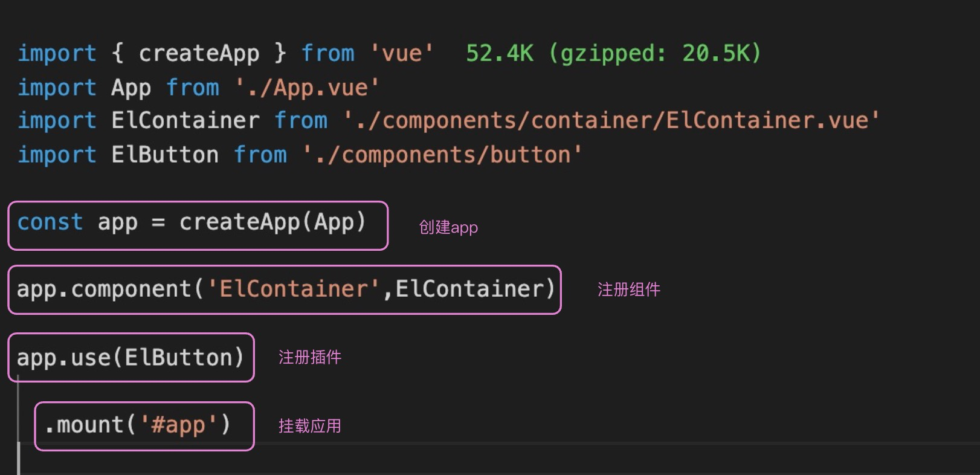Click the .mount call line
980x475 pixels.
[138, 425]
